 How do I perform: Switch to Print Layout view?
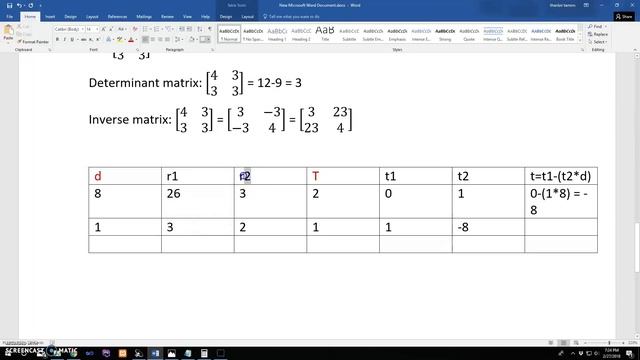[563, 343]
